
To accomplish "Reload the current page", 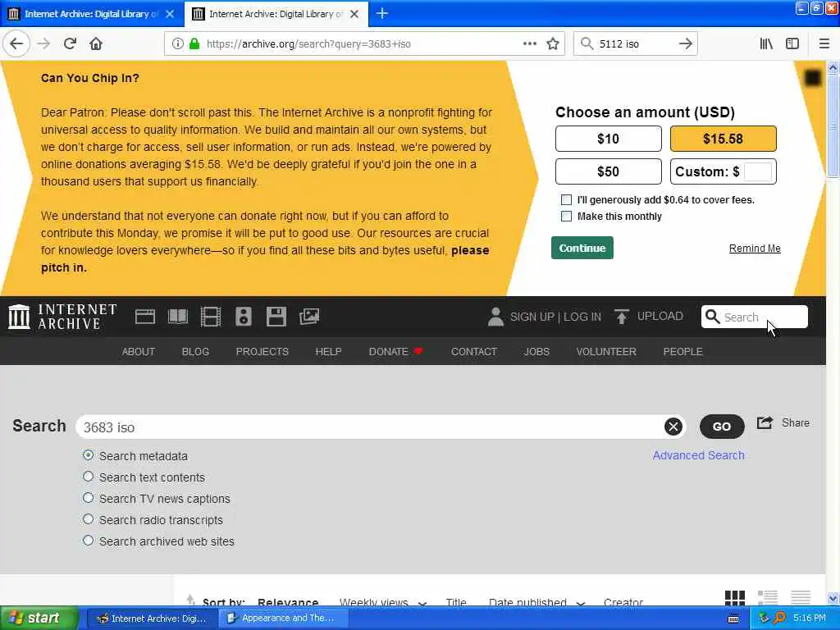I will (x=70, y=43).
